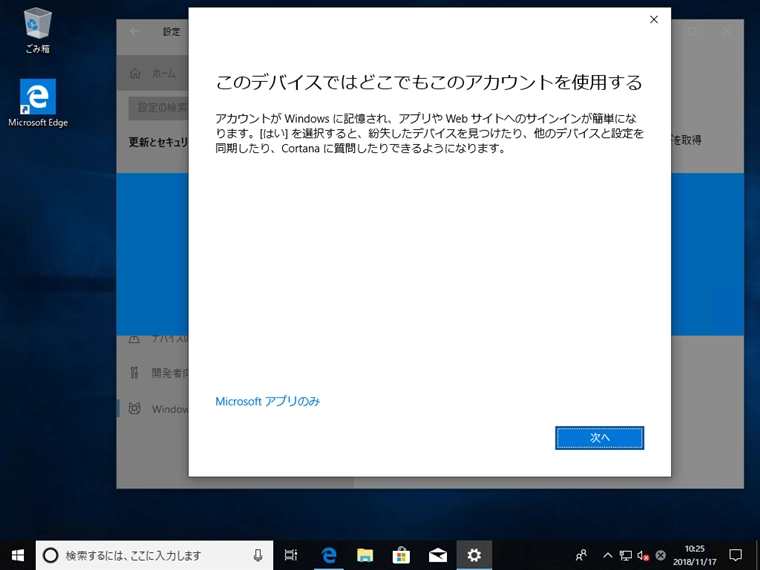
Task: Open the Windows Start menu
Action: (17, 555)
